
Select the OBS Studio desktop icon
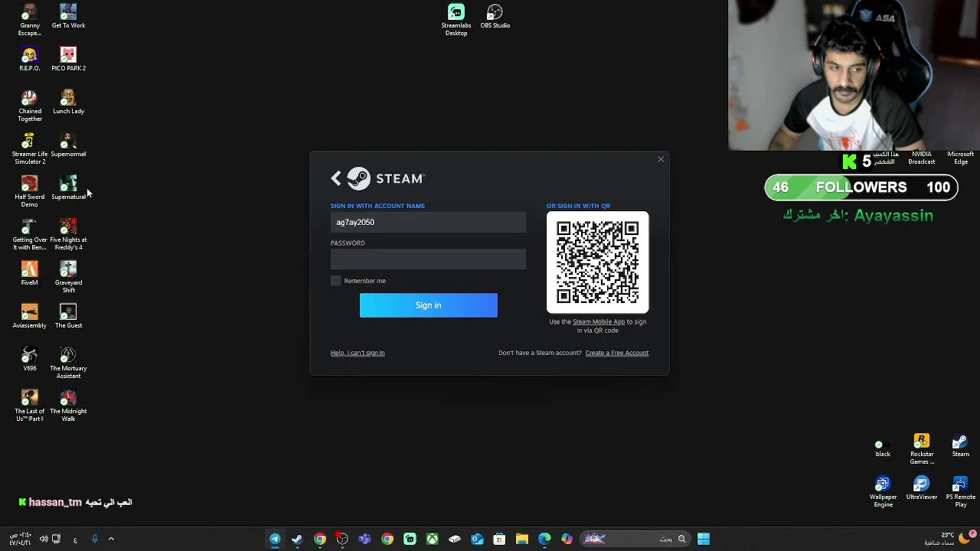pyautogui.click(x=495, y=17)
